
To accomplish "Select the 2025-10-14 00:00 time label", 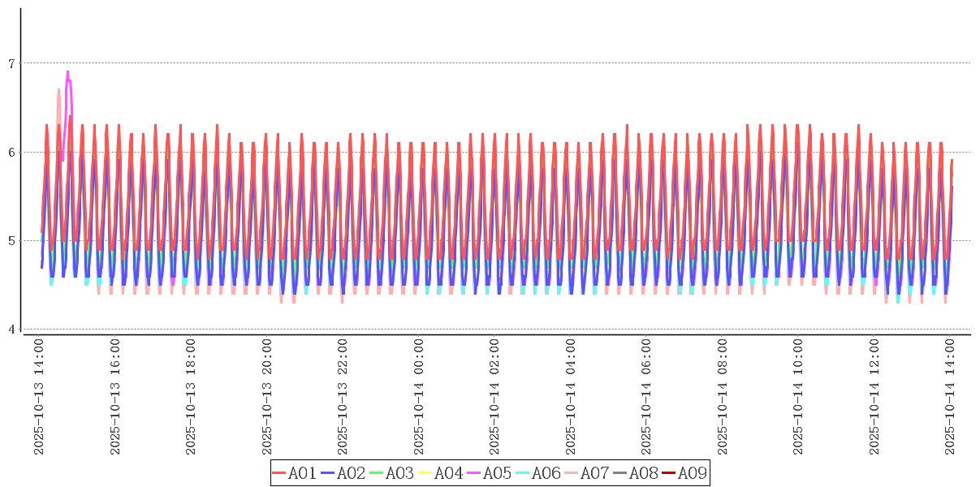I will [419, 398].
